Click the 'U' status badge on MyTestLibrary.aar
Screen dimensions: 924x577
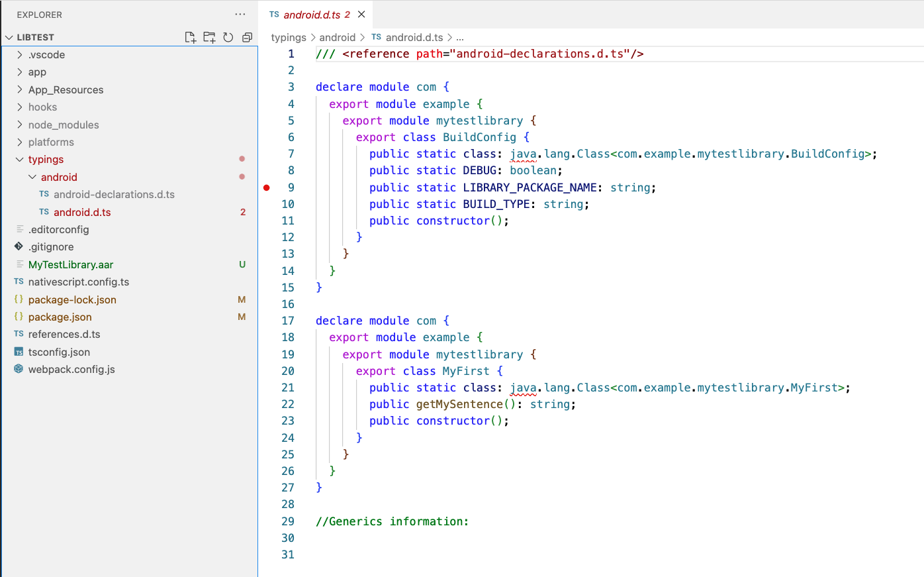point(242,264)
